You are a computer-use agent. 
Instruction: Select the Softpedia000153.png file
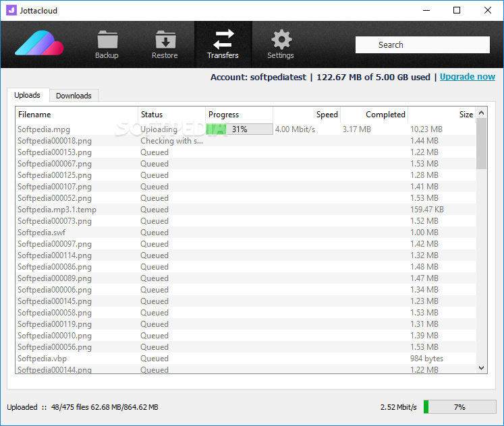tap(55, 152)
